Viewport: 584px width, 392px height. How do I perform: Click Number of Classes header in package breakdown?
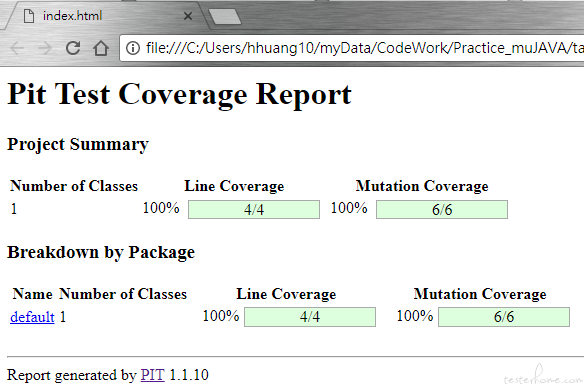click(123, 294)
